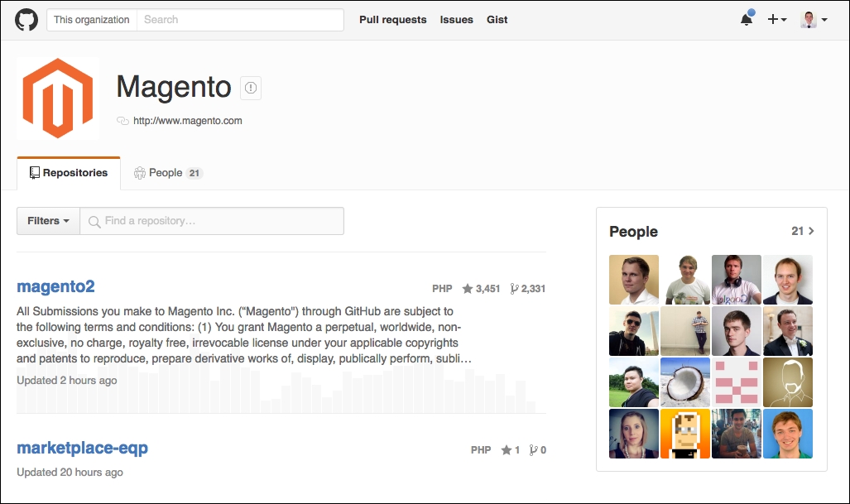Click magento2 fork count 2,331
Image resolution: width=850 pixels, height=504 pixels.
[528, 289]
